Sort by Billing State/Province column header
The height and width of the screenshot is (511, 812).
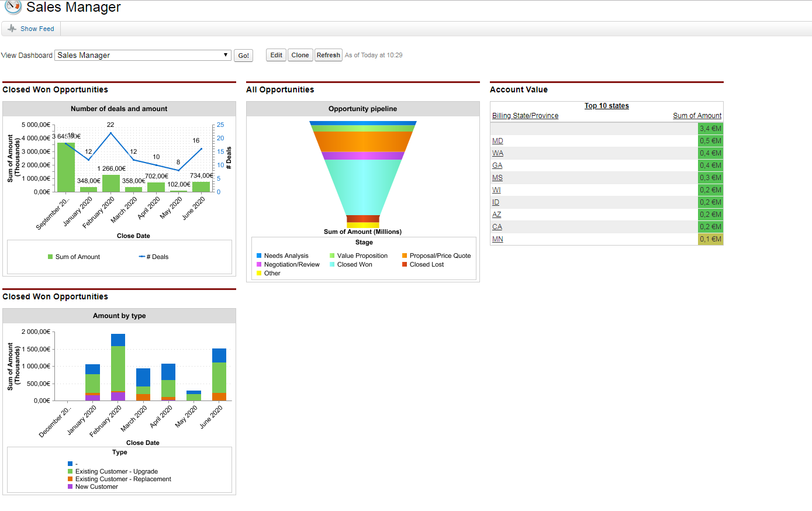pos(525,116)
